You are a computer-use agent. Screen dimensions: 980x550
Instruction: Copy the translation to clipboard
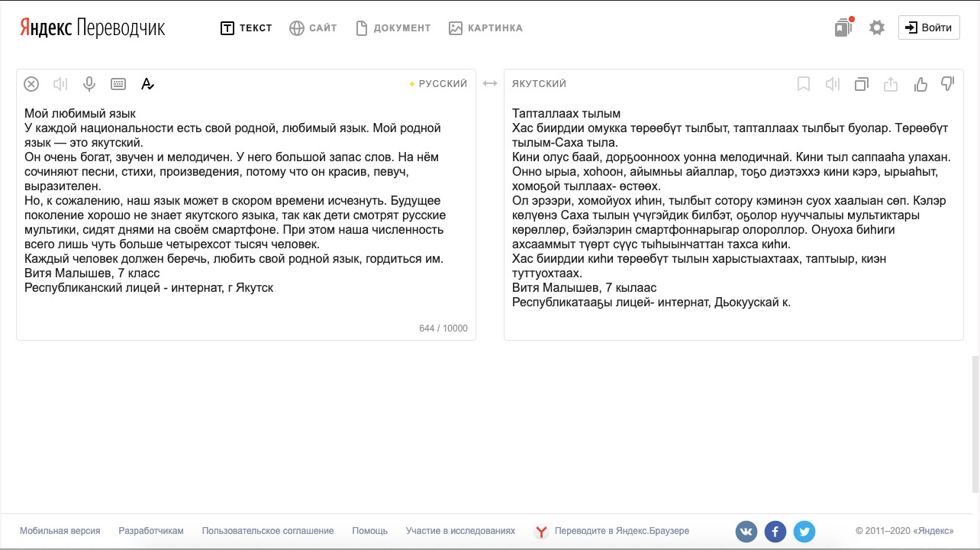[862, 84]
